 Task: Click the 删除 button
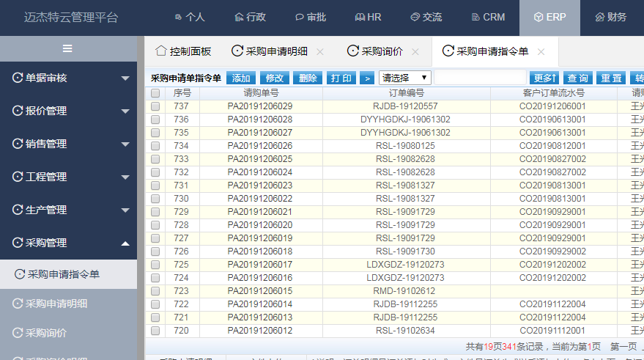click(308, 78)
